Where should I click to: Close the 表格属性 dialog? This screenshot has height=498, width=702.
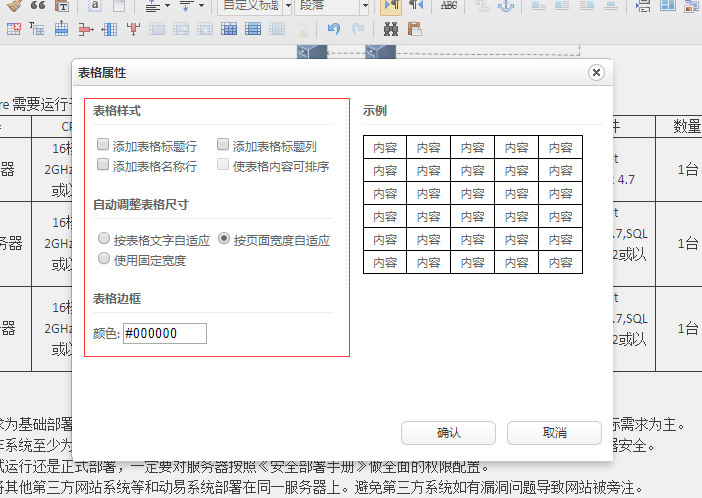point(596,73)
